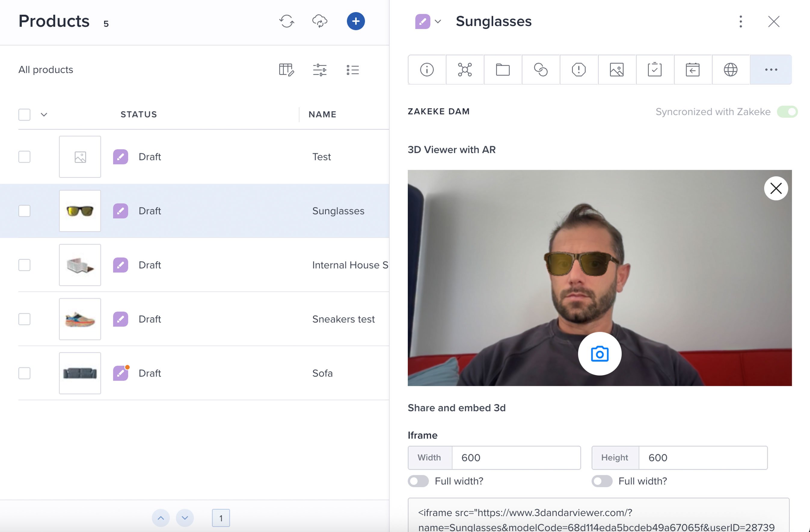810x532 pixels.
Task: Open the images tab
Action: click(x=617, y=70)
